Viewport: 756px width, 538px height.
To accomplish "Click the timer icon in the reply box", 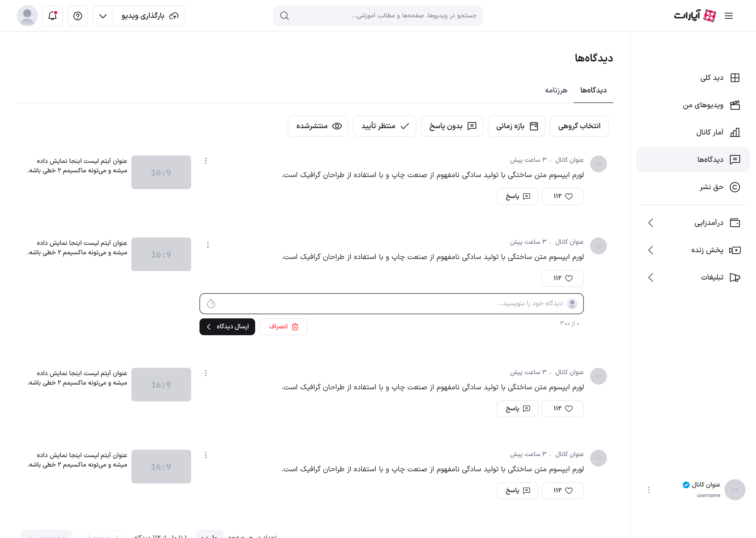I will tap(211, 303).
